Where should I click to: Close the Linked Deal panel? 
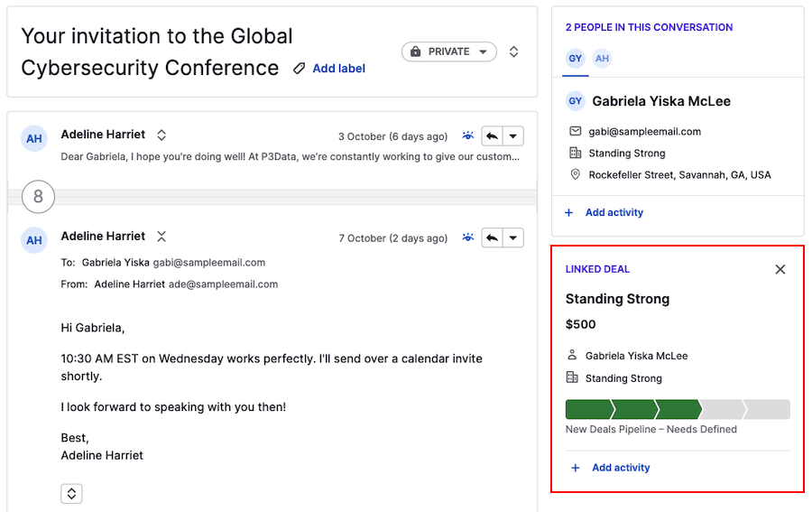(780, 269)
